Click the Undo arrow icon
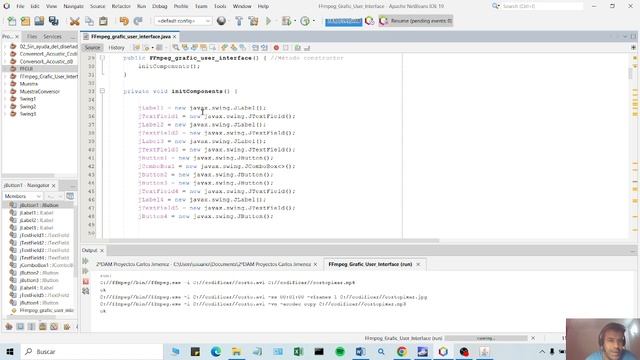Image resolution: width=640 pixels, height=360 pixels. click(x=124, y=21)
